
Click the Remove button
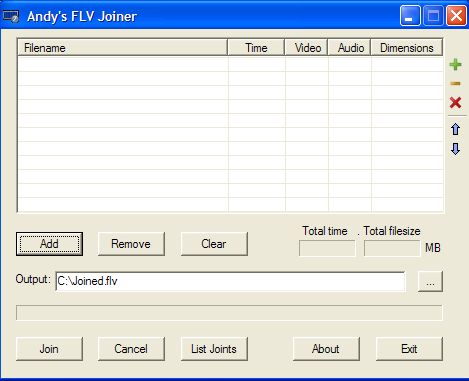pos(131,244)
